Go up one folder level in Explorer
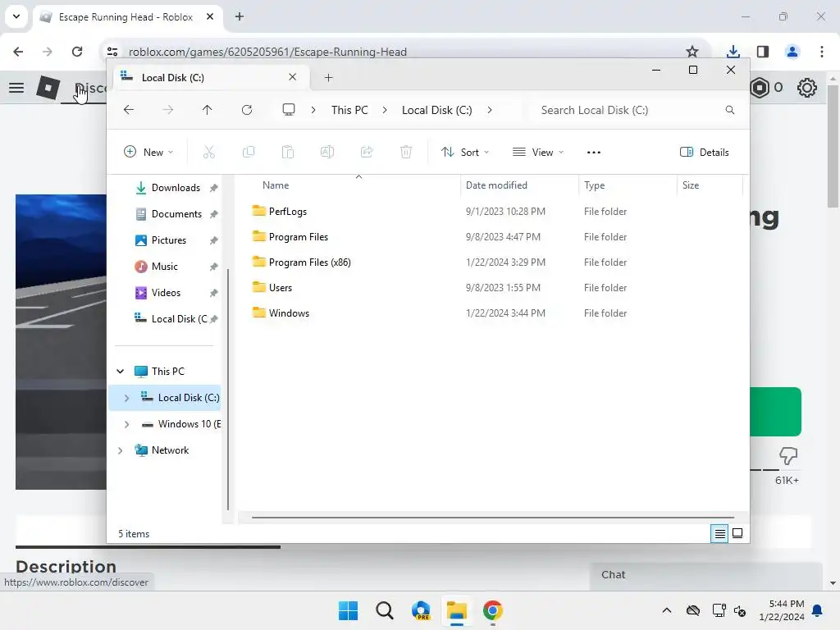This screenshot has width=840, height=630. coord(208,110)
